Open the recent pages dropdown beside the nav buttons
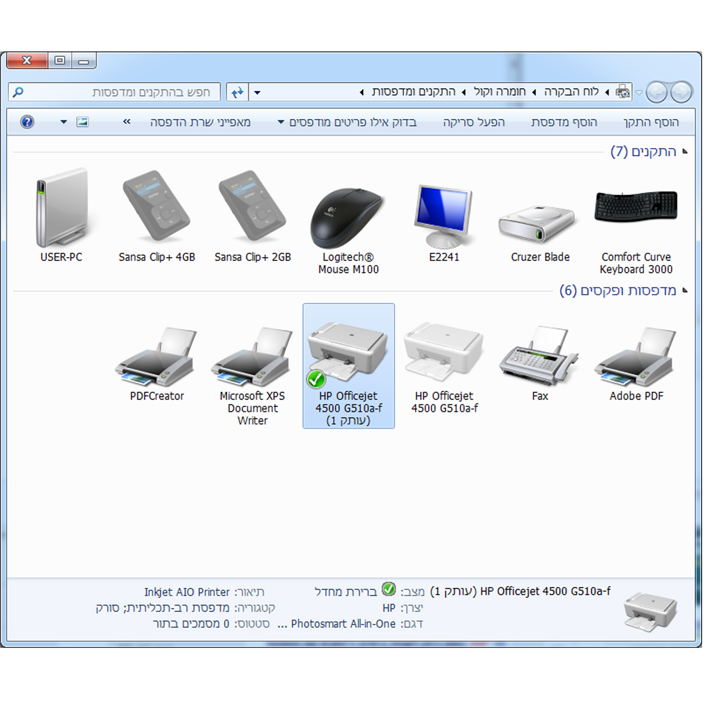 click(639, 92)
